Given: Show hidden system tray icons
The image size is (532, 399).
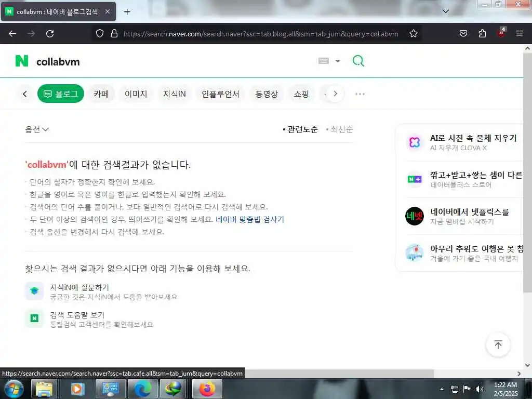Looking at the screenshot, I should pos(442,389).
